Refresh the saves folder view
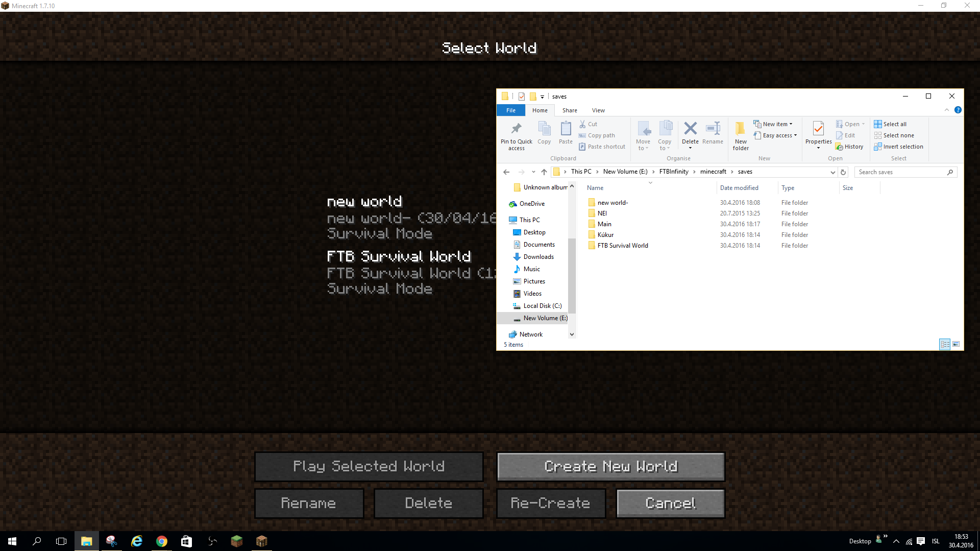Viewport: 980px width, 551px height. click(x=843, y=172)
